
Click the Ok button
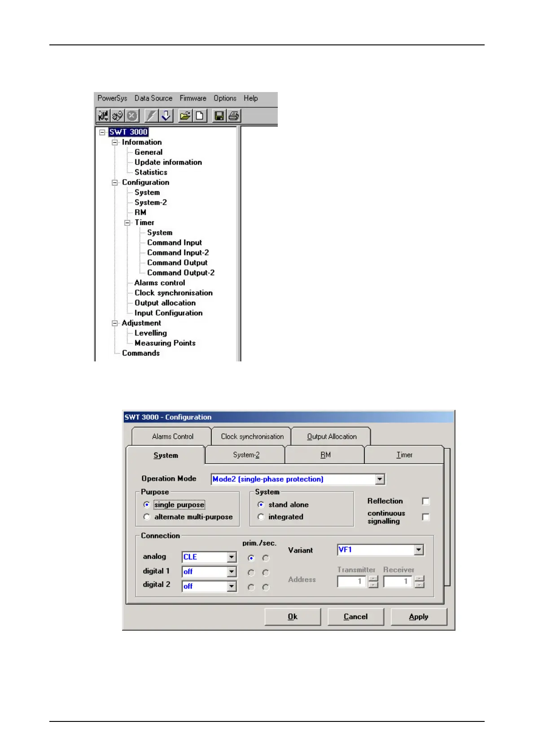293,617
